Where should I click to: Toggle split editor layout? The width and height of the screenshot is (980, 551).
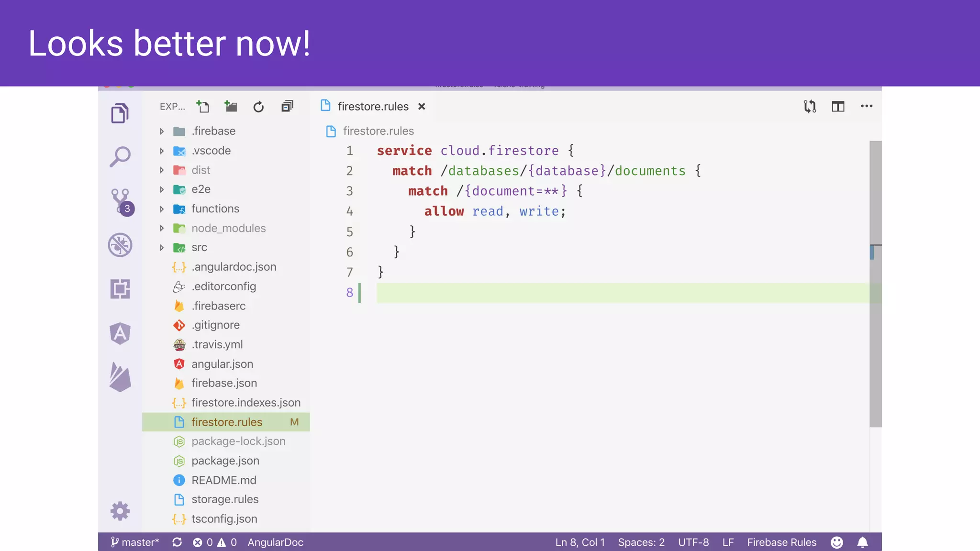click(x=838, y=106)
